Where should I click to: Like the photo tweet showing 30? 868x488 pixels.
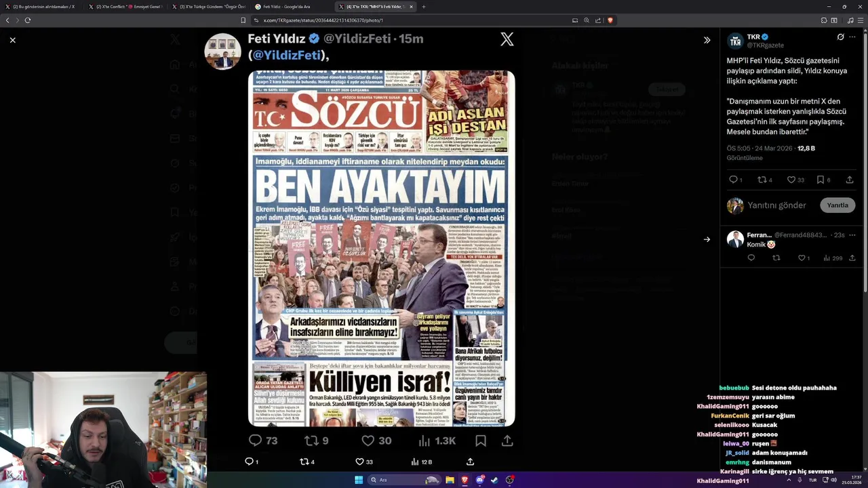[376, 441]
